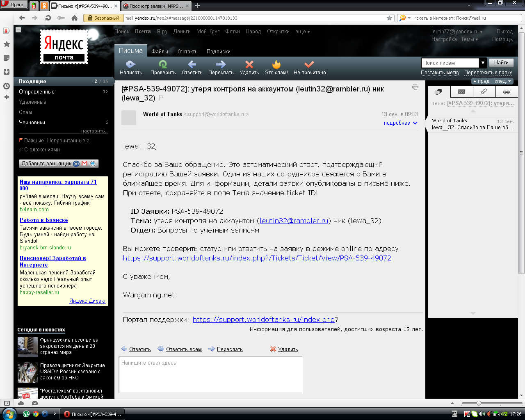The height and width of the screenshot is (420, 525).
Task: Open the support ticket URL link
Action: 257,258
